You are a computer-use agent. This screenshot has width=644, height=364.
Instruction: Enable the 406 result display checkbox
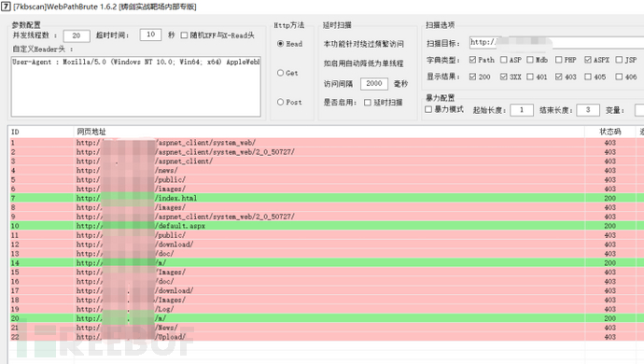[x=619, y=77]
